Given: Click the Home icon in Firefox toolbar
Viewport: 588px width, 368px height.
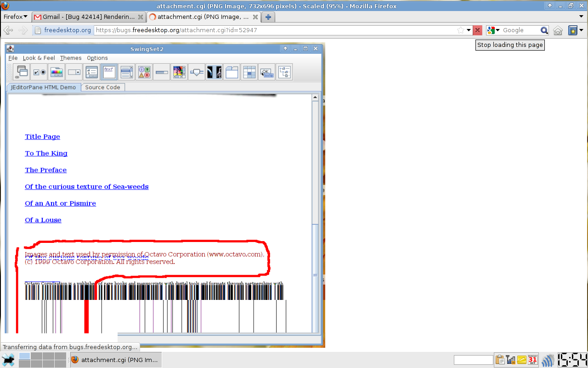Looking at the screenshot, I should point(558,30).
